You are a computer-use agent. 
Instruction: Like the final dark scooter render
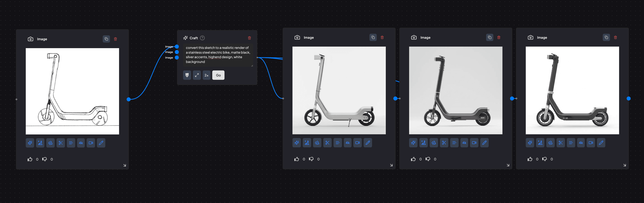(530, 159)
